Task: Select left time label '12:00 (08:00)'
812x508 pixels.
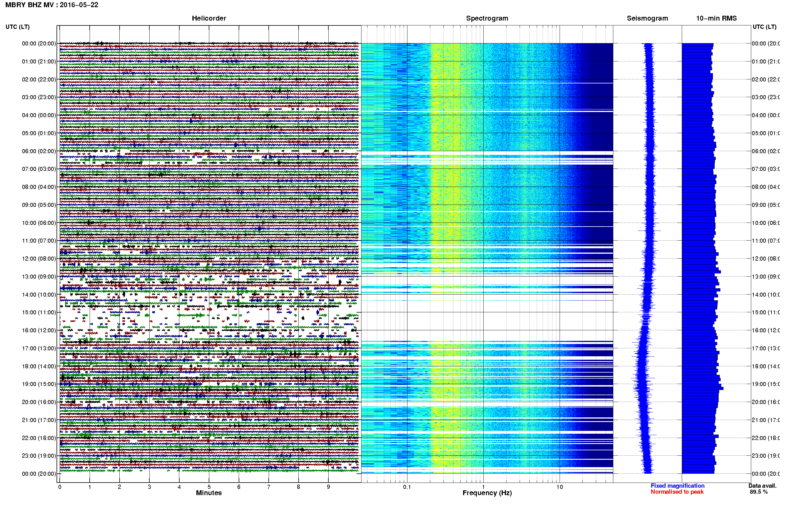Action: click(x=39, y=258)
